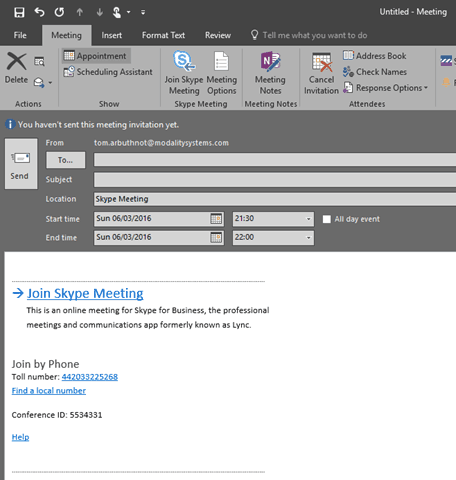Go to next item arrow
Viewport: 456px width, 480px height.
pos(99,12)
